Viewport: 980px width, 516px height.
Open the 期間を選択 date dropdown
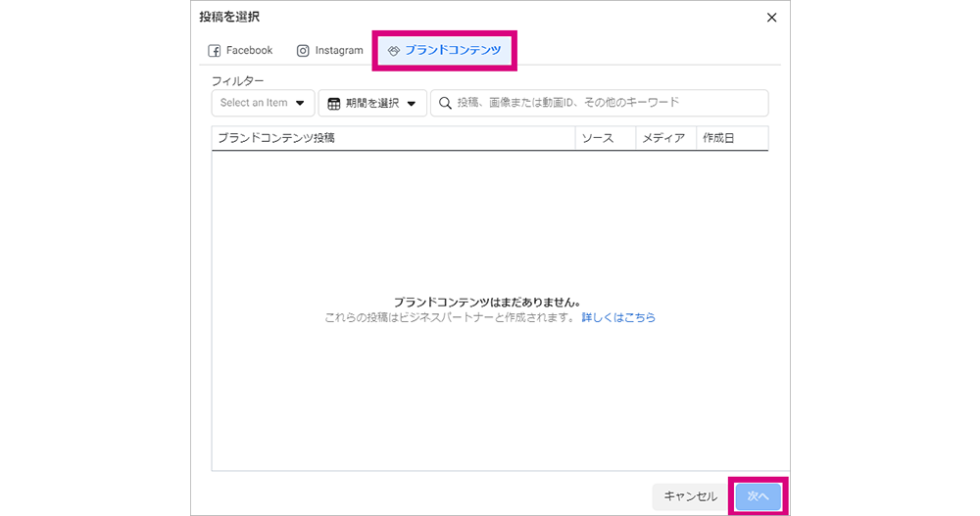coord(372,103)
